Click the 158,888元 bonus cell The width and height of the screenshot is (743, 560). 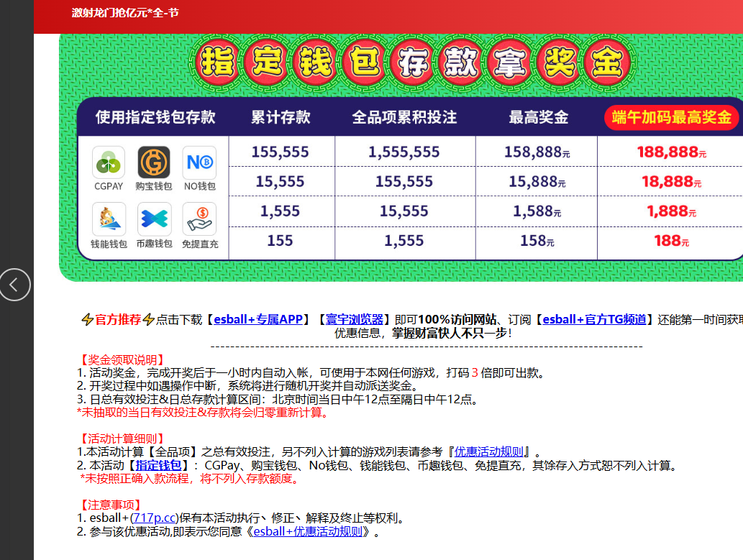click(x=537, y=152)
